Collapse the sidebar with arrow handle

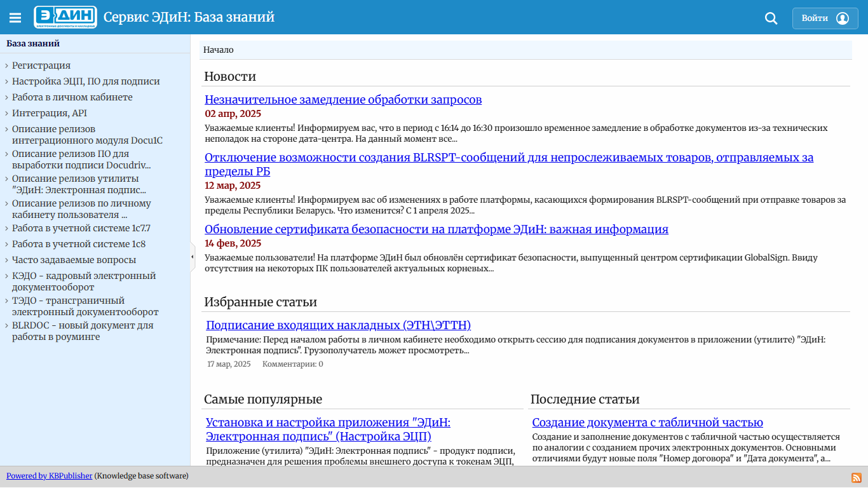(193, 257)
